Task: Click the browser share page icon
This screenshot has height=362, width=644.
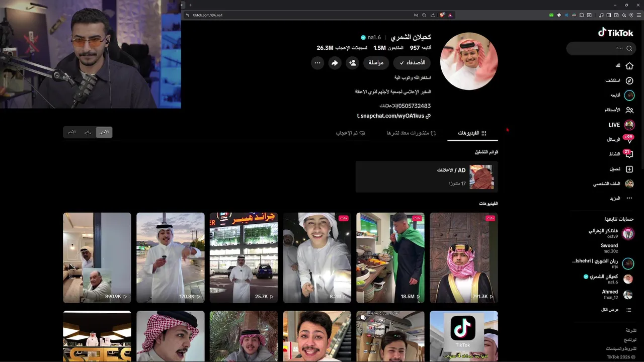Action: (x=433, y=15)
